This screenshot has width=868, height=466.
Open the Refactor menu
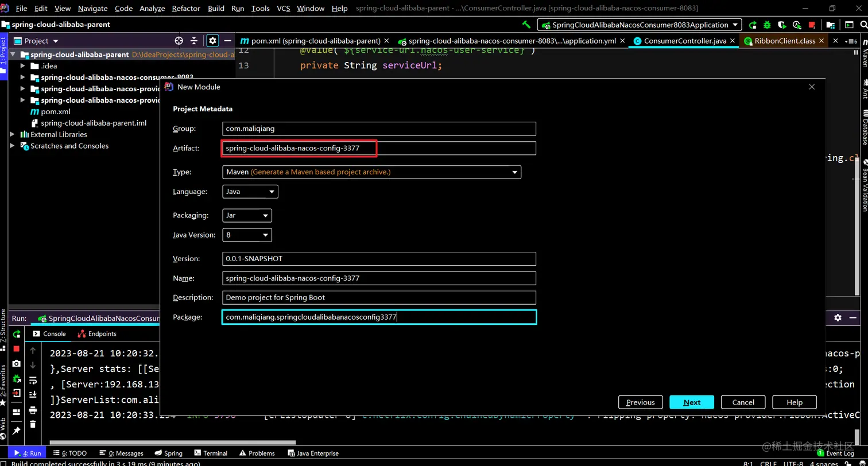[186, 9]
